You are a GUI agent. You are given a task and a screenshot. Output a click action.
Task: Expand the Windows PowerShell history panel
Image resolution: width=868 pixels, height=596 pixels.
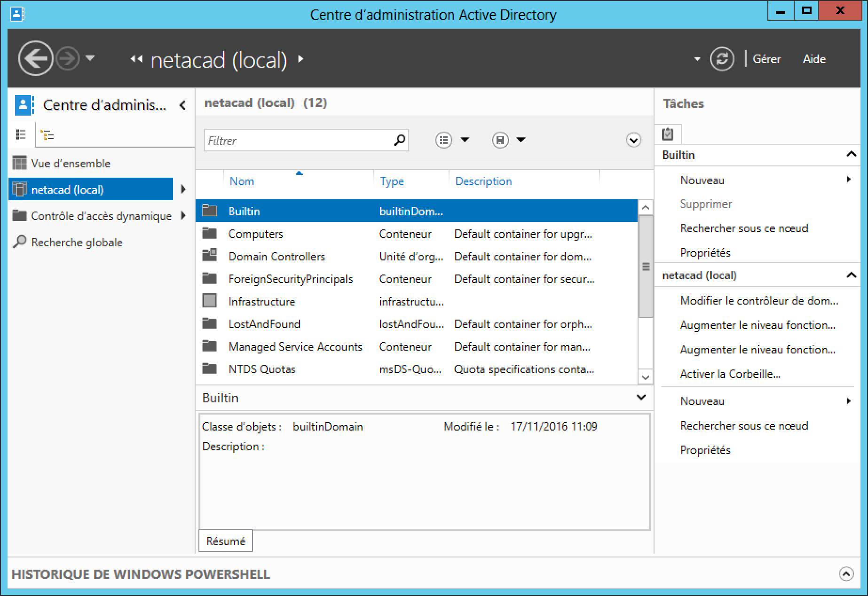click(x=846, y=574)
